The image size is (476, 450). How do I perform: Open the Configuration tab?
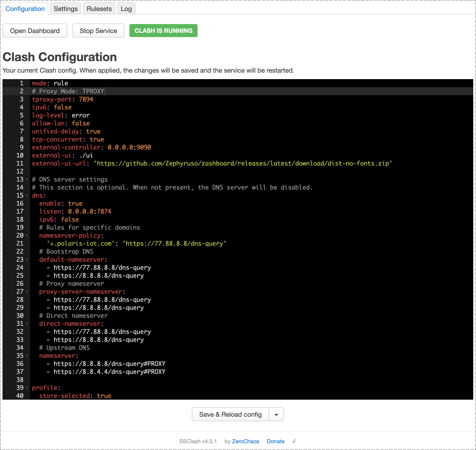pos(25,9)
